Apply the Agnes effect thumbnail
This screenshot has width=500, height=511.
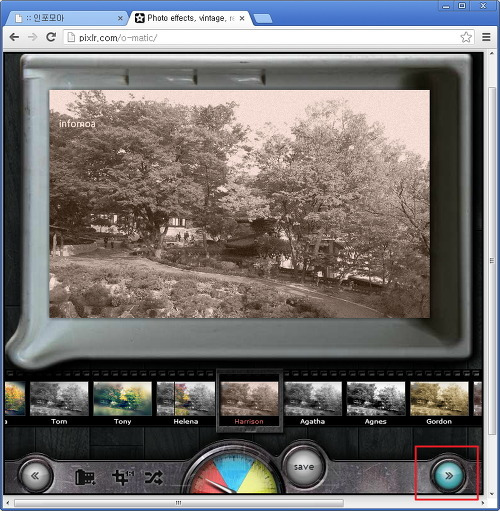[376, 399]
